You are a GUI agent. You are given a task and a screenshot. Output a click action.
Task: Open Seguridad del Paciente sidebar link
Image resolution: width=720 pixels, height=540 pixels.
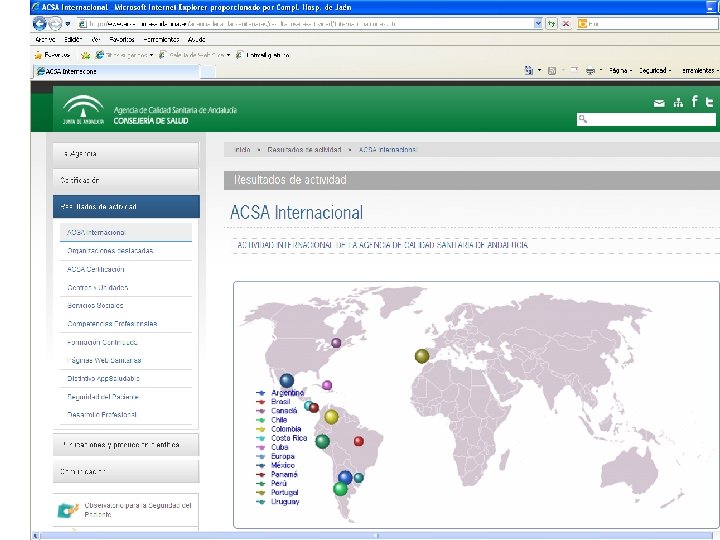103,397
